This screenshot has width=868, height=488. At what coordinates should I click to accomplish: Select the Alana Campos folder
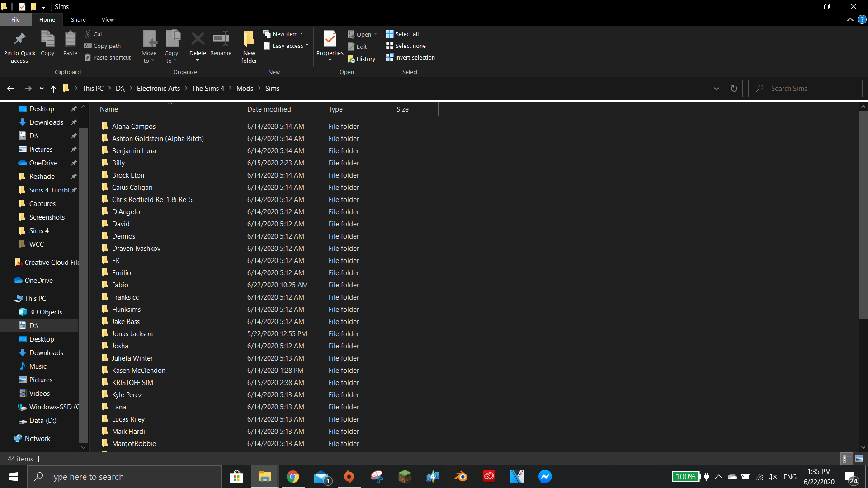point(267,126)
